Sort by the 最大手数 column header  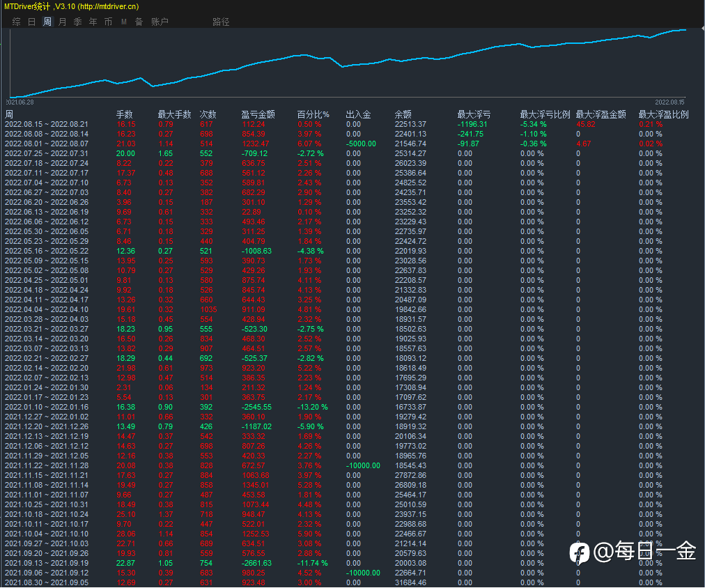coord(174,115)
